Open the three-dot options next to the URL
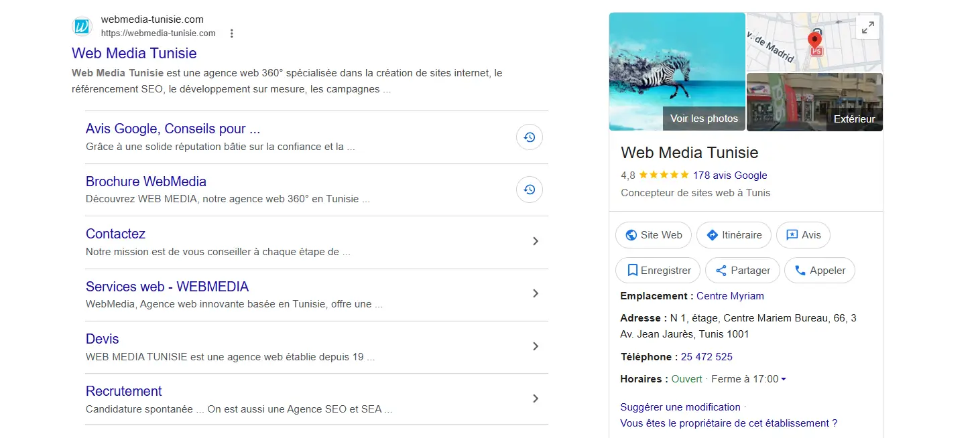This screenshot has height=438, width=980. [x=231, y=33]
